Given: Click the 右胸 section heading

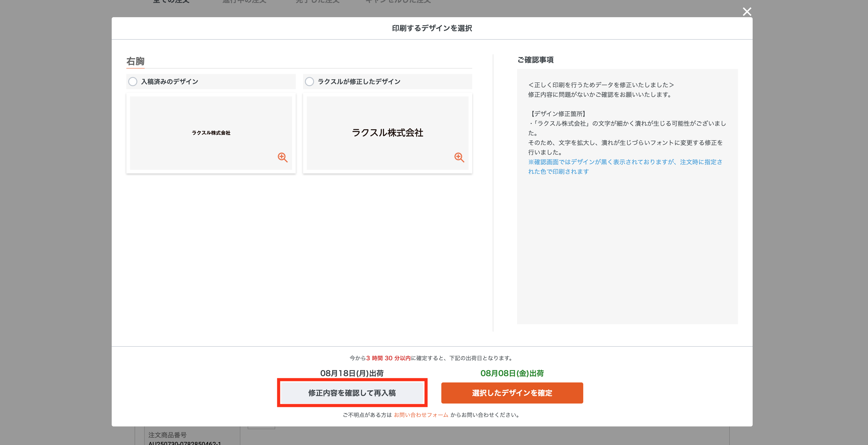Looking at the screenshot, I should click(136, 61).
